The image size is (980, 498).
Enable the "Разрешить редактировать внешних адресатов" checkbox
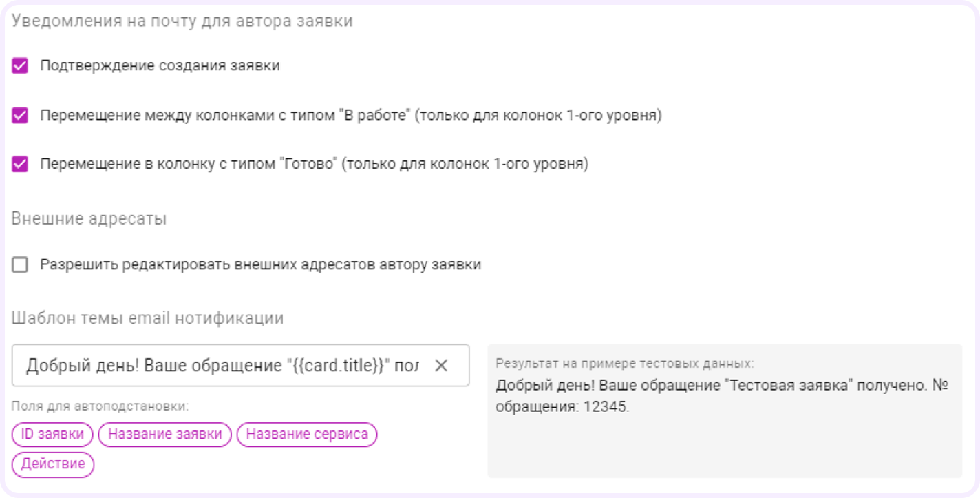pos(20,265)
